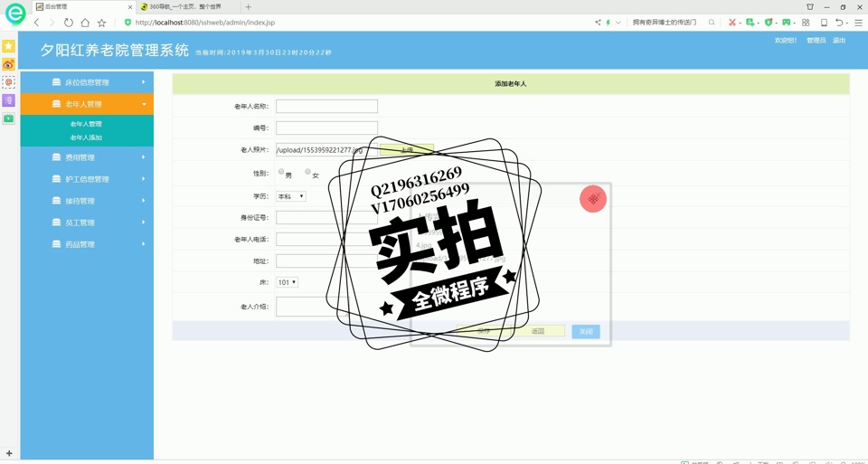Image resolution: width=868 pixels, height=464 pixels.
Task: Open the 床 dropdown showing 101
Action: (x=287, y=282)
